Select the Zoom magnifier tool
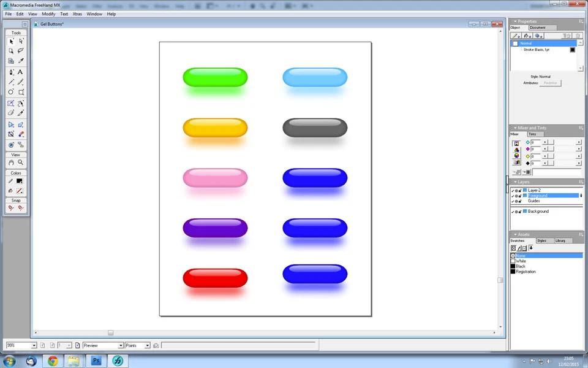Image resolution: width=588 pixels, height=368 pixels. (20, 163)
